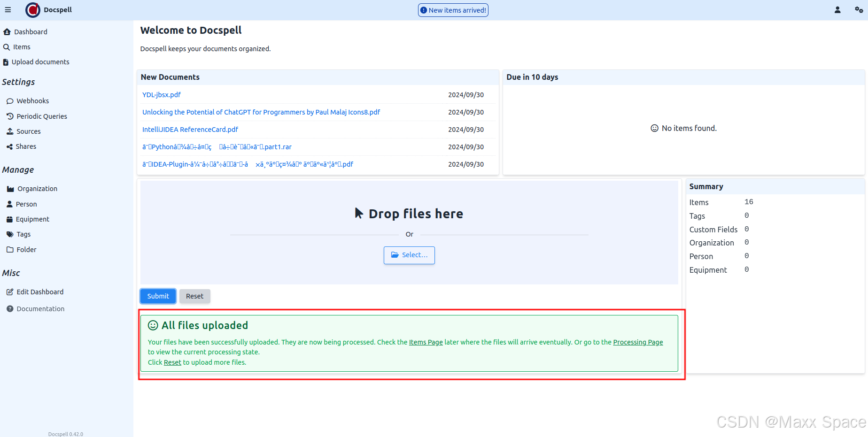Viewport: 868px width, 437px height.
Task: Click the Sources upload icon
Action: pyautogui.click(x=10, y=131)
